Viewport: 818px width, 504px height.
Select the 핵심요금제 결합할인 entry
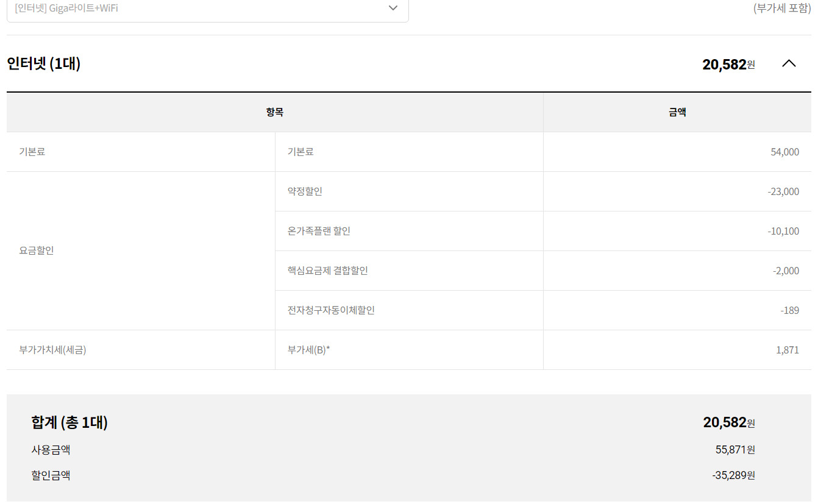click(x=327, y=271)
